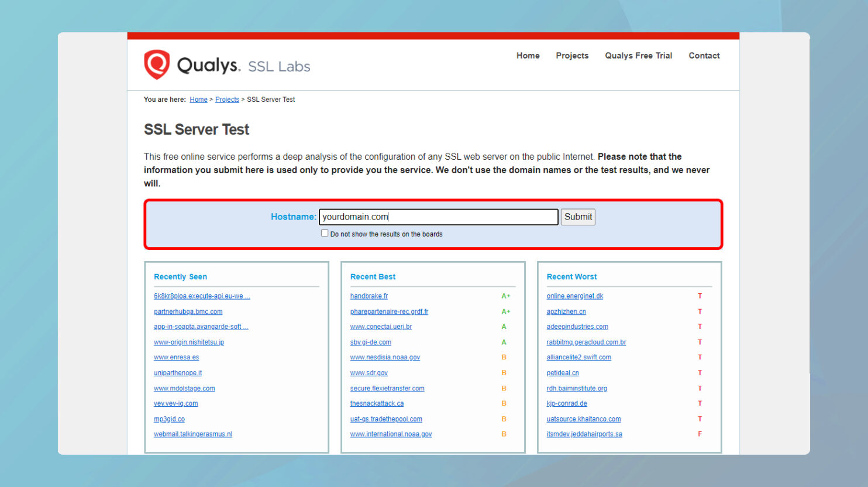Open the Projects menu item

pos(571,56)
